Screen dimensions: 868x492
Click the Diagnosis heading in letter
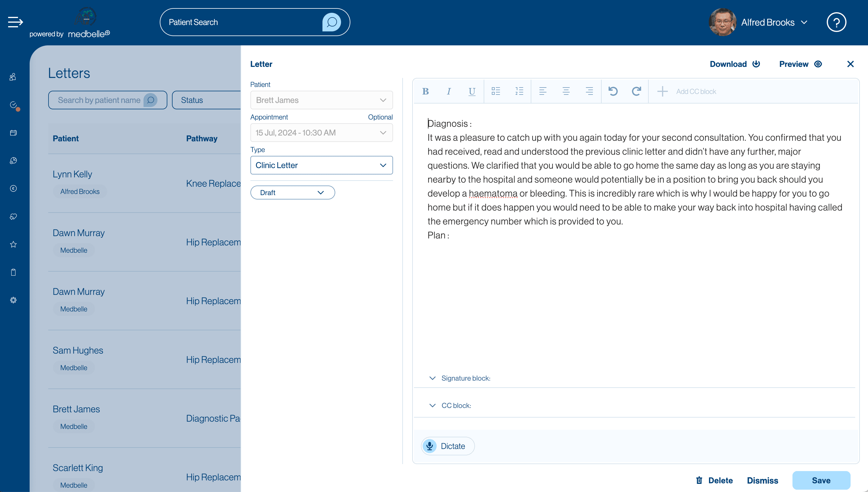(449, 124)
